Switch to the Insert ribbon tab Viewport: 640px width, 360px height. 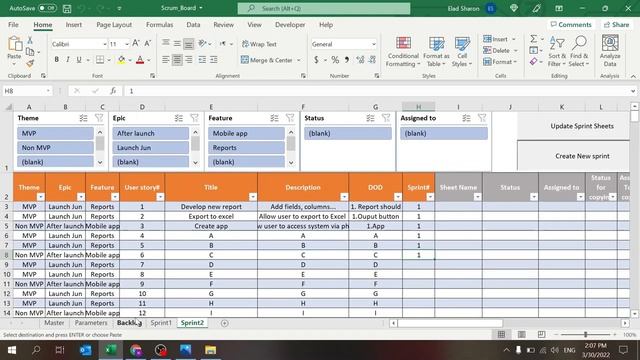(74, 25)
